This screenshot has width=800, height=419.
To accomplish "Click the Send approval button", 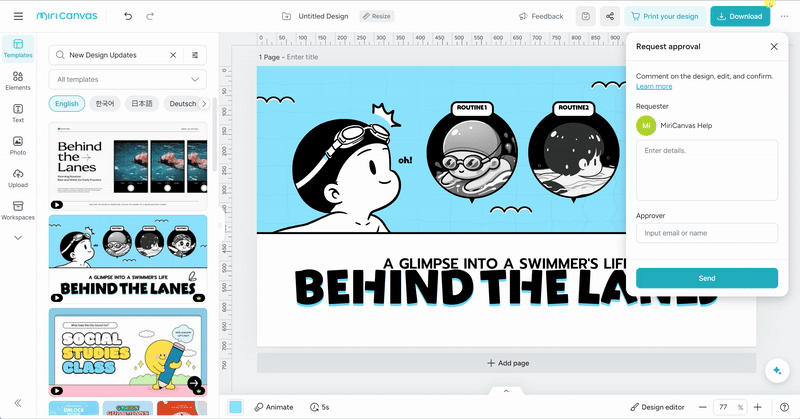I will point(706,278).
